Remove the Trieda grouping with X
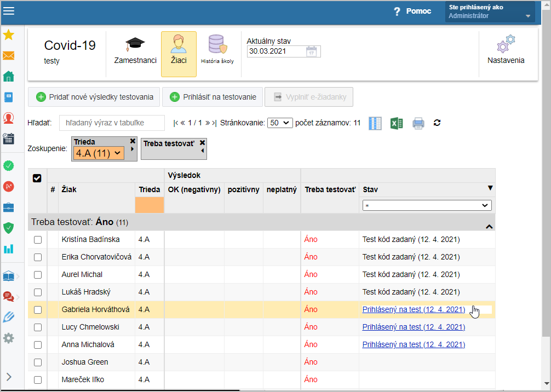The height and width of the screenshot is (392, 551). 133,141
